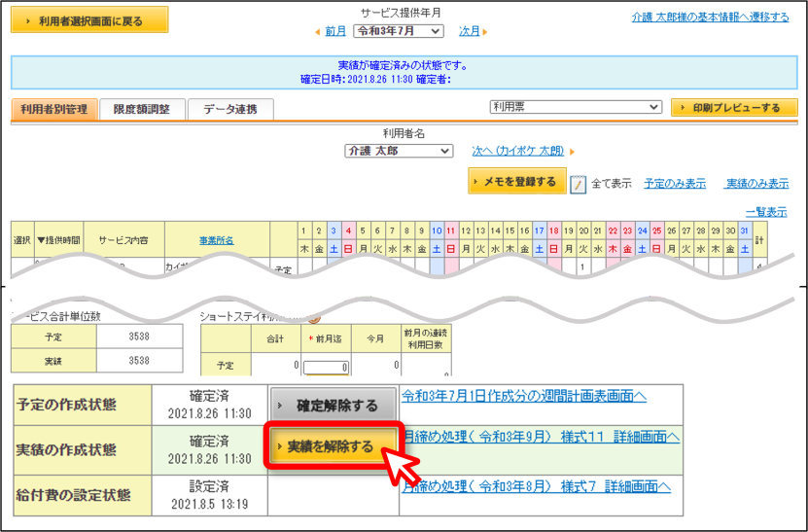Open the 介護 太郎 user name dropdown
The width and height of the screenshot is (808, 532).
[x=399, y=151]
